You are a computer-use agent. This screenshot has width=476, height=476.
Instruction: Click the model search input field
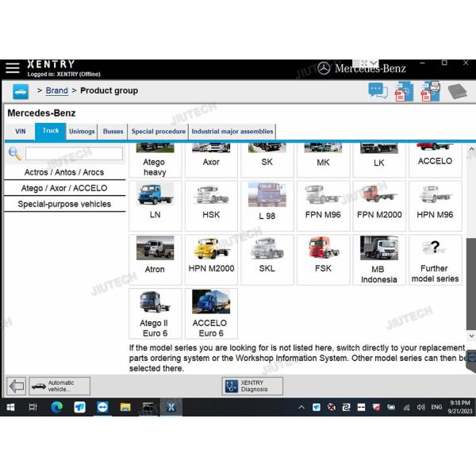pos(74,154)
